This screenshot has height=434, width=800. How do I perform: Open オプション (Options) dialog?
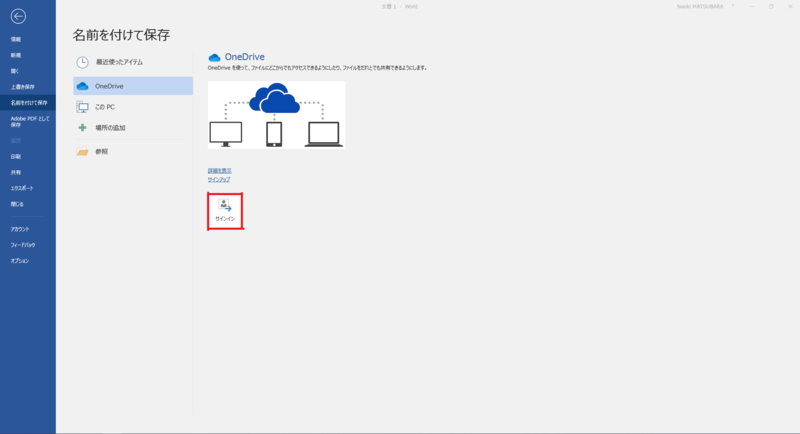20,261
